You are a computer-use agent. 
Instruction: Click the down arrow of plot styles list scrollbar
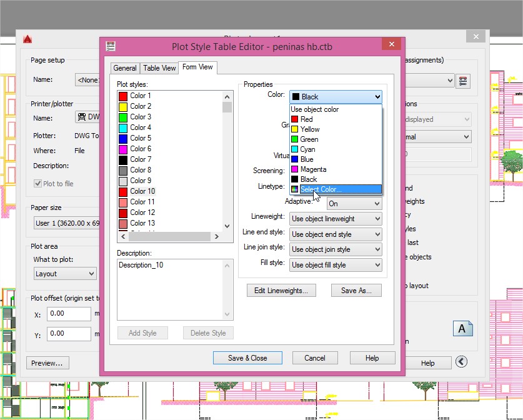tap(227, 226)
